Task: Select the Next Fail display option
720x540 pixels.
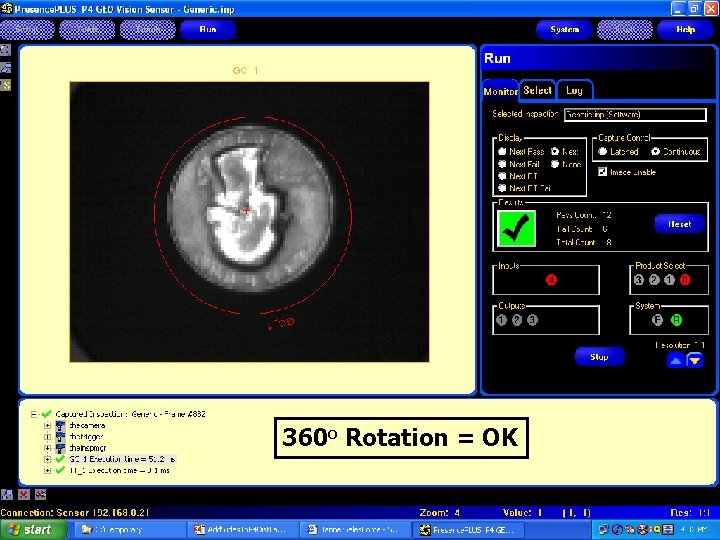Action: pos(502,164)
